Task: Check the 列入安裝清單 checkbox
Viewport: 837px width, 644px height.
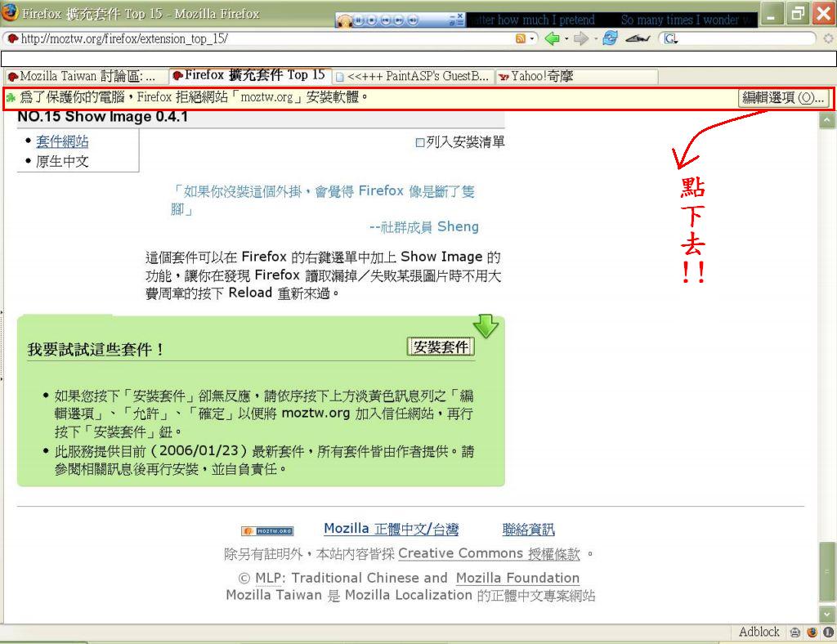Action: pos(420,142)
